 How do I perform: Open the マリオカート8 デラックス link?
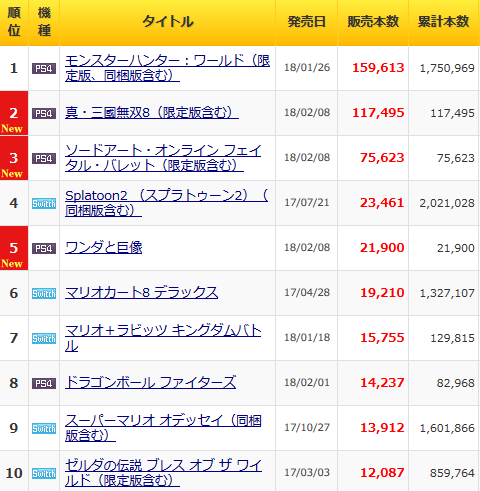click(141, 293)
